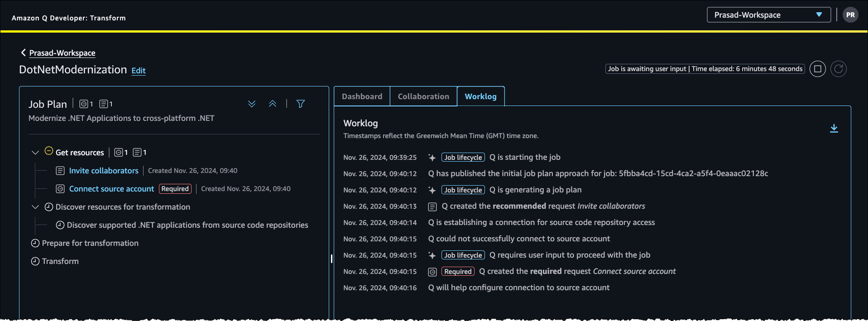
Task: Collapse Discover resources for transformation section
Action: coord(35,207)
